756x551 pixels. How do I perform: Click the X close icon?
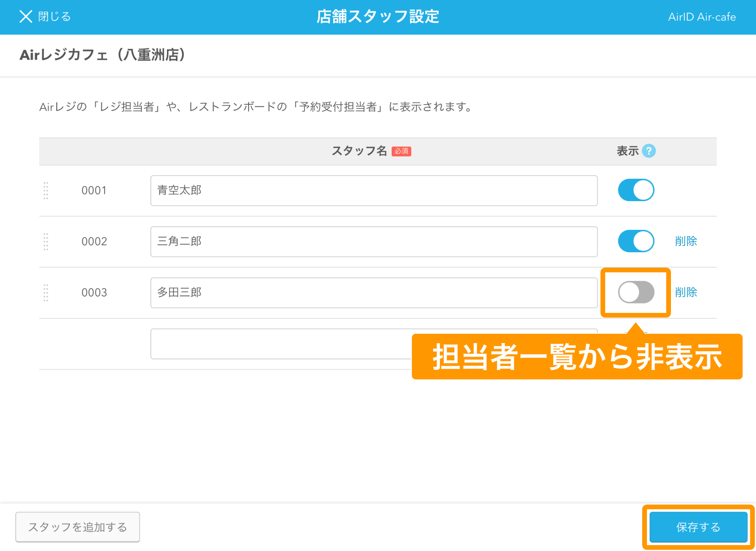(x=26, y=17)
